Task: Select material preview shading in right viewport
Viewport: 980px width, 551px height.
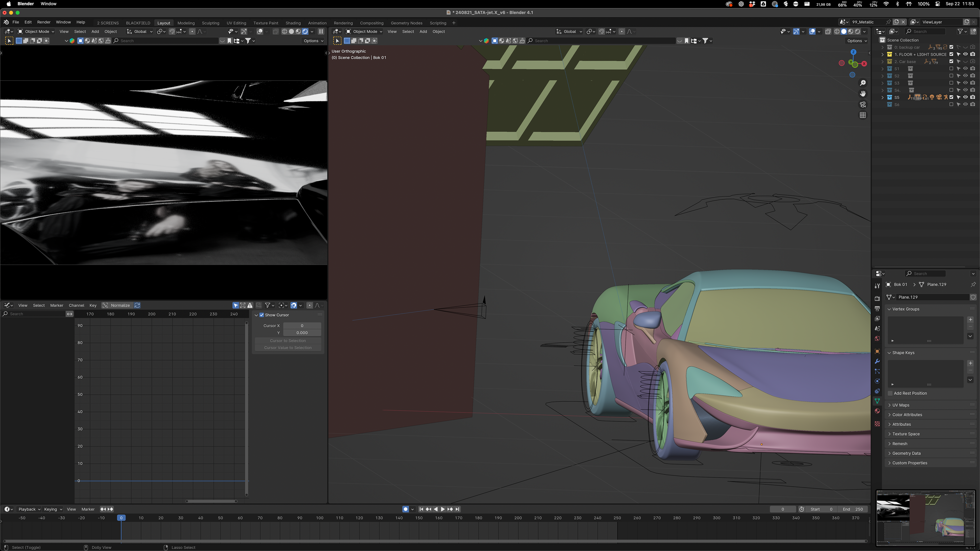Action: (851, 32)
